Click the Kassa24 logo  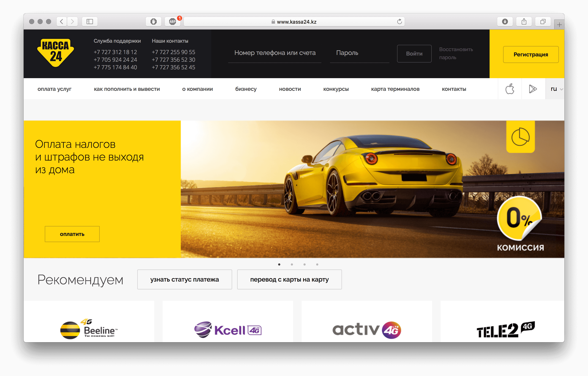tap(56, 53)
